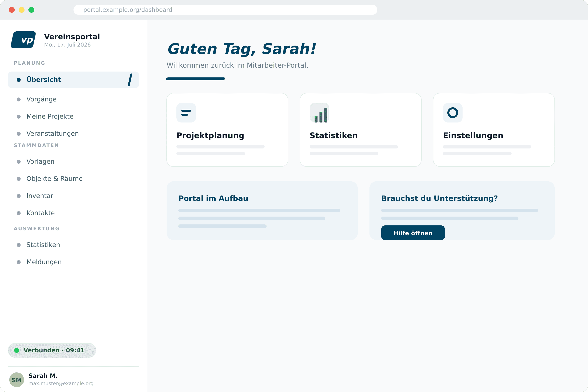Click the yellow minimize window button
Screen dimensions: 588x392
pyautogui.click(x=22, y=10)
